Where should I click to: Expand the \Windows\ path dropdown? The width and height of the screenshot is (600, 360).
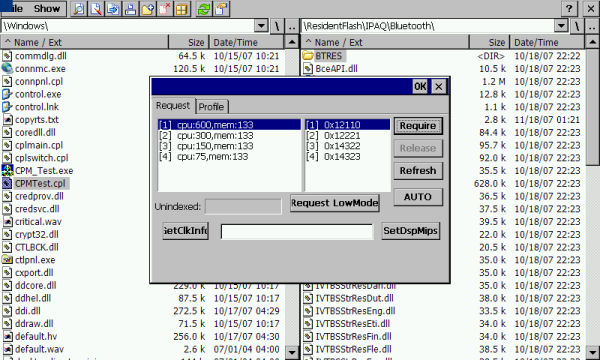(x=261, y=26)
